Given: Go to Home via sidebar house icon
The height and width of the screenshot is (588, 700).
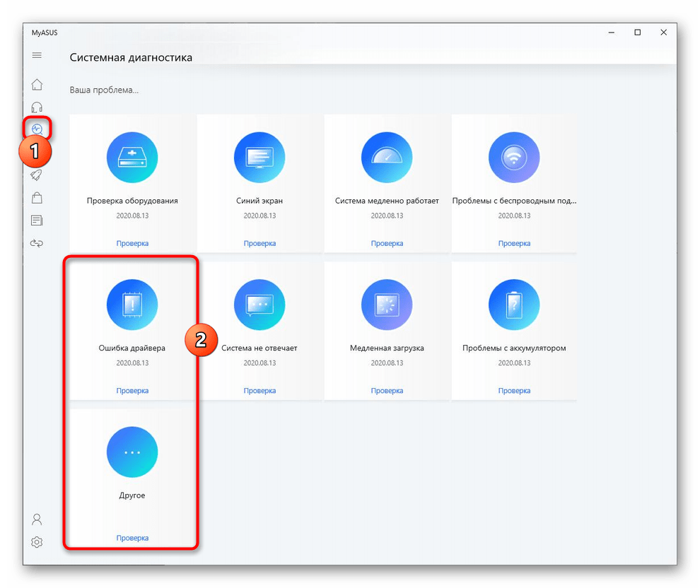Looking at the screenshot, I should pos(37,85).
